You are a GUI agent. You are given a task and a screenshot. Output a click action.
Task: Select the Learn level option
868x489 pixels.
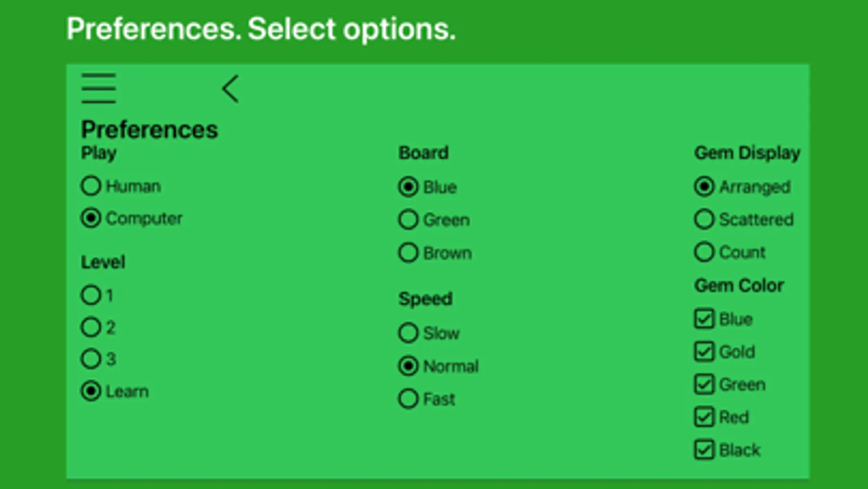(x=91, y=391)
